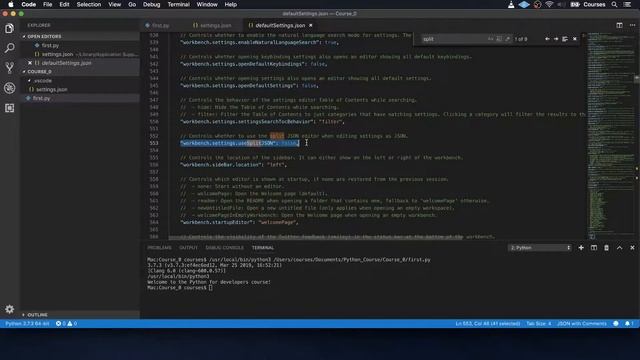Screen dimensions: 640x360
Task: Switch to the Problems panel tab
Action: [x=159, y=248]
